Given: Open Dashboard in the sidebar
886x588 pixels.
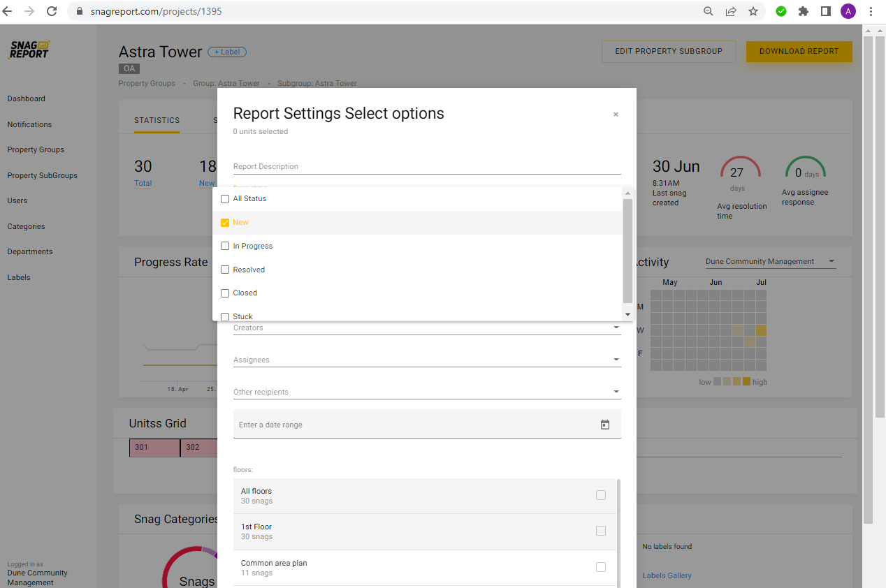Looking at the screenshot, I should (x=26, y=98).
